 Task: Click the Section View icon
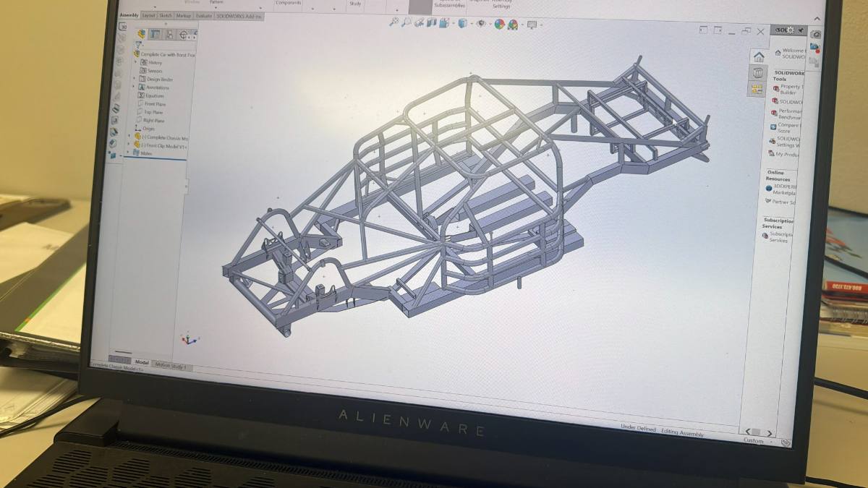click(432, 23)
